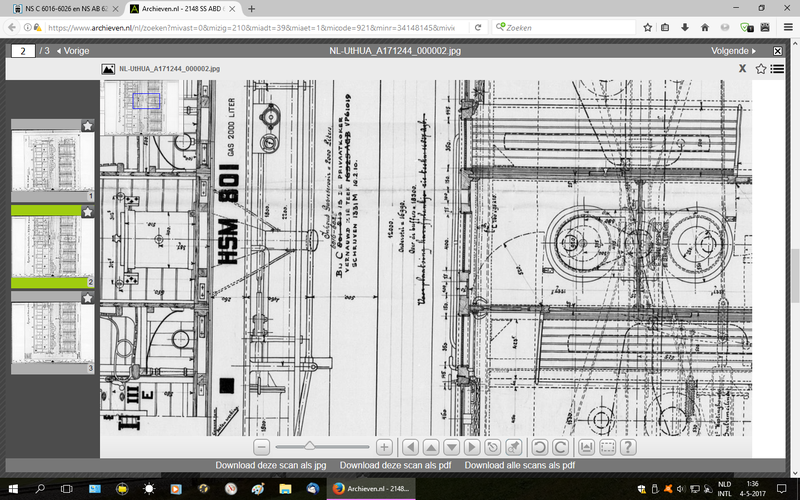The image size is (800, 500).
Task: Open Windows Task View
Action: [66, 489]
